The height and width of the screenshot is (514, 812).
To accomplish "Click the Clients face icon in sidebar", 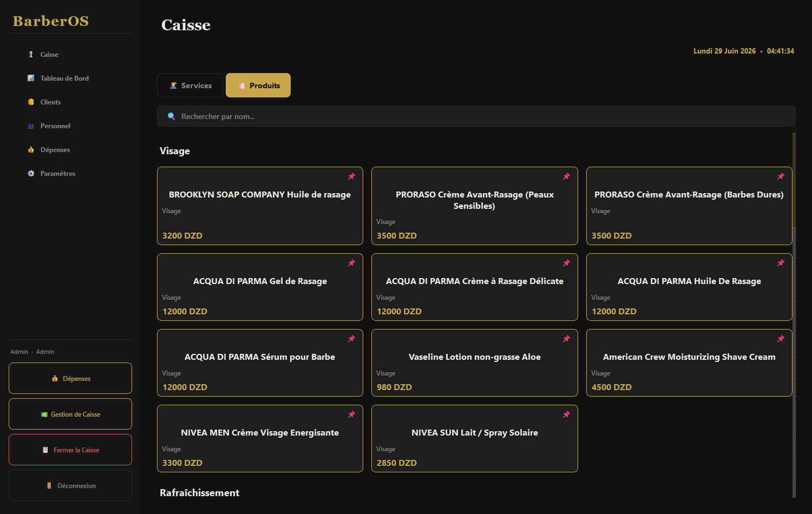I will (31, 102).
